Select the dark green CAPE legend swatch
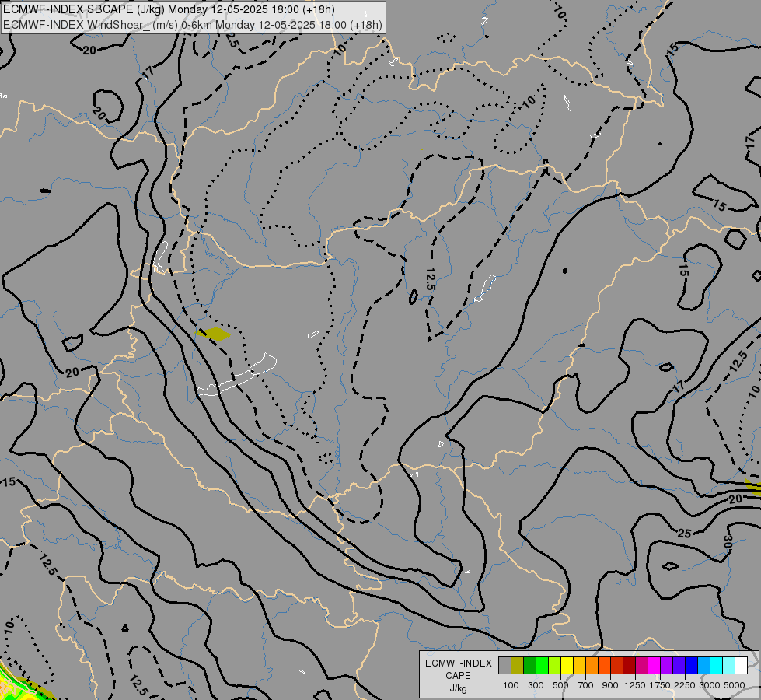761x700 pixels. click(529, 665)
